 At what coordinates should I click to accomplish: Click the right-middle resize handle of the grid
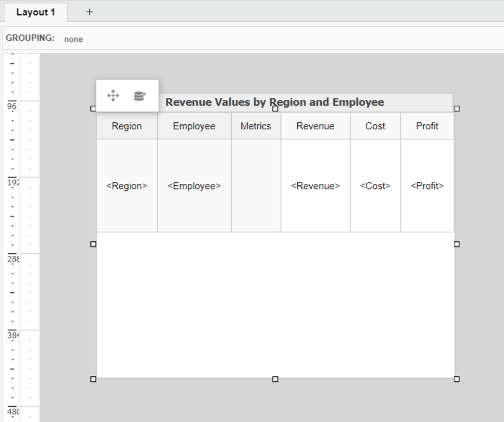coord(456,244)
